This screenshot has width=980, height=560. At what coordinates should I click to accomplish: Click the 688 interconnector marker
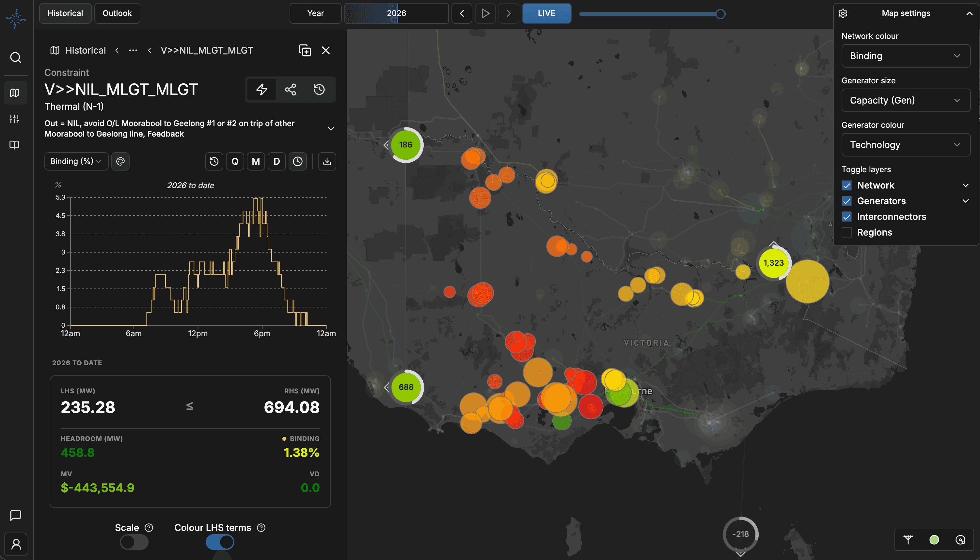[x=406, y=387]
